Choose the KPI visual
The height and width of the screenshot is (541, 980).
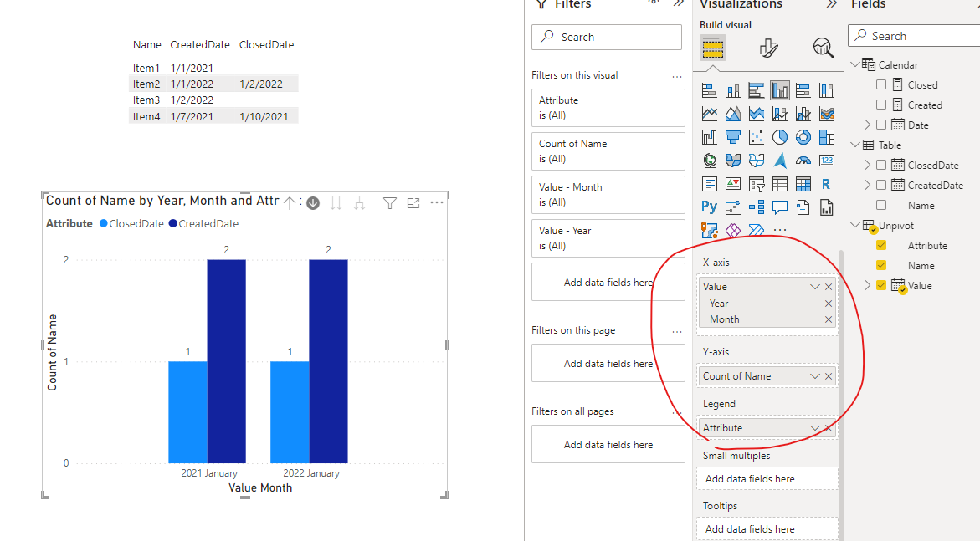[x=732, y=184]
